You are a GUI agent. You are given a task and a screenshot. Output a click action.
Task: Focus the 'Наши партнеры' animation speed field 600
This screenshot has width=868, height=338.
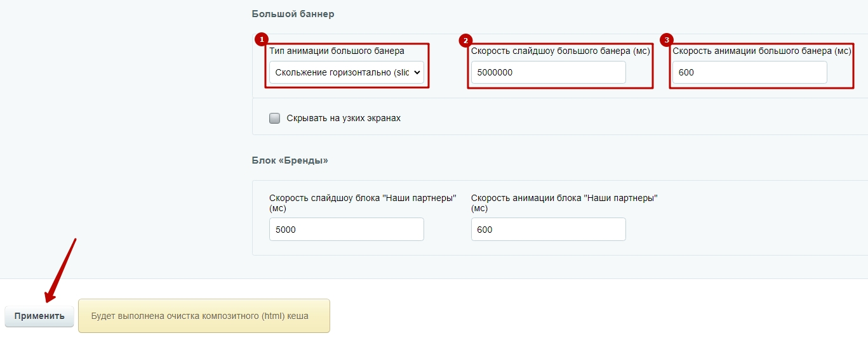click(x=548, y=230)
